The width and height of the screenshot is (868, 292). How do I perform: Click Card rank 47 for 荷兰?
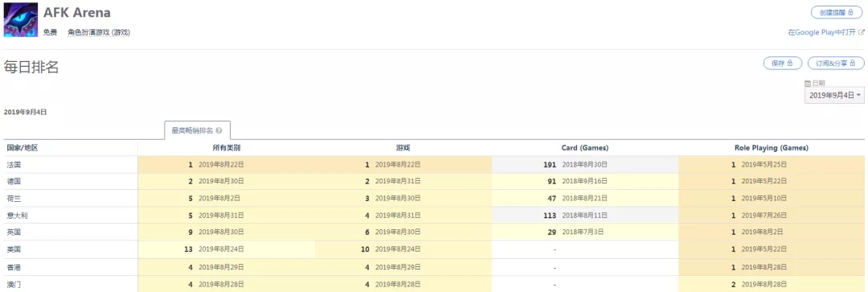click(x=552, y=199)
